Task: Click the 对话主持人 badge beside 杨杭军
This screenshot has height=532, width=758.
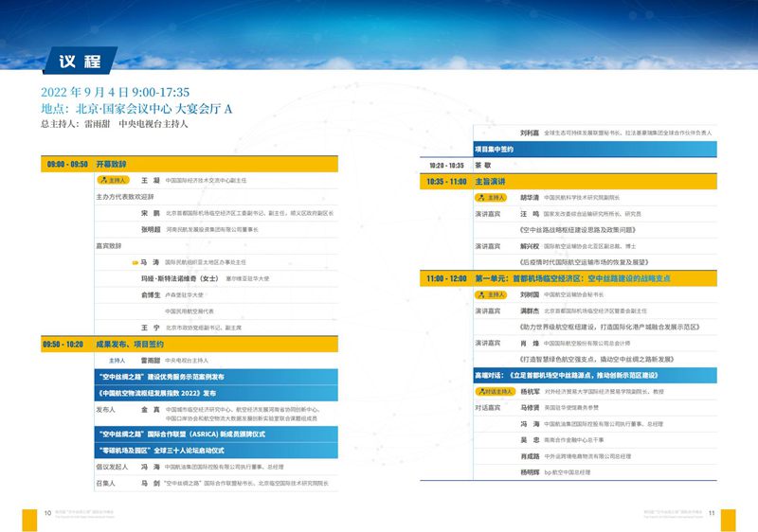Action: (493, 390)
